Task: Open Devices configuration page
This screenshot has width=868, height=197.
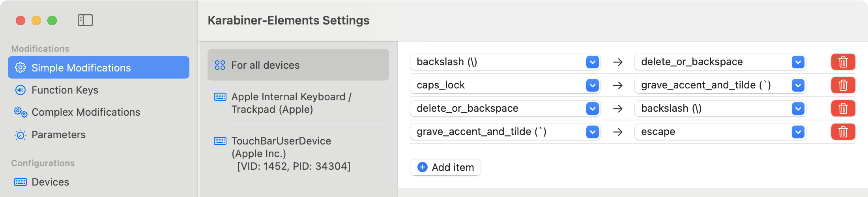Action: (50, 182)
